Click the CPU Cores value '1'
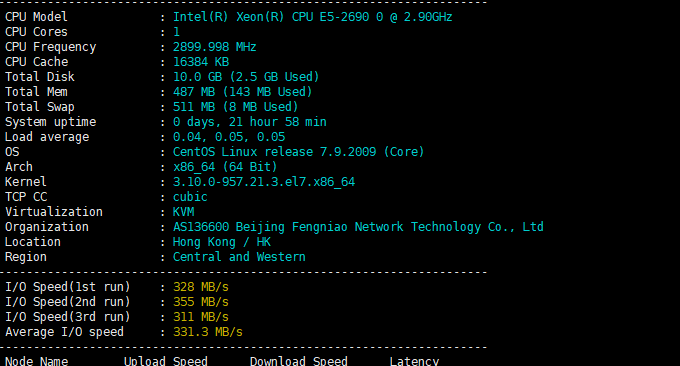 point(176,32)
